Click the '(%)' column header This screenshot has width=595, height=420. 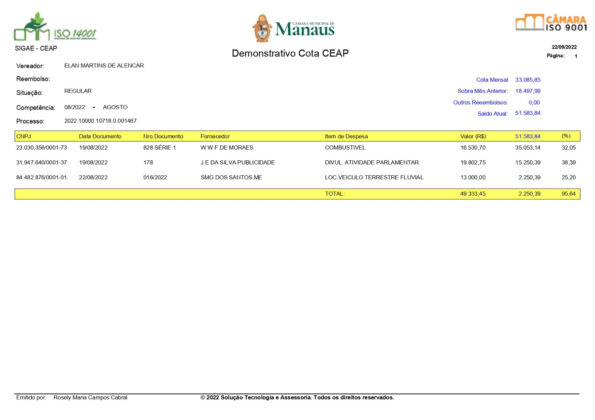point(566,136)
